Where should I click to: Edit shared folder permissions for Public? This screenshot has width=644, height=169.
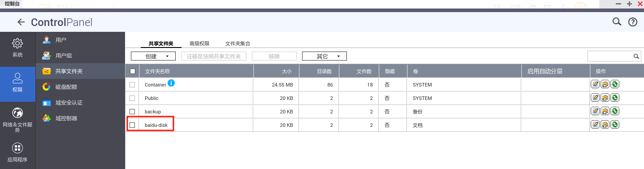point(605,98)
